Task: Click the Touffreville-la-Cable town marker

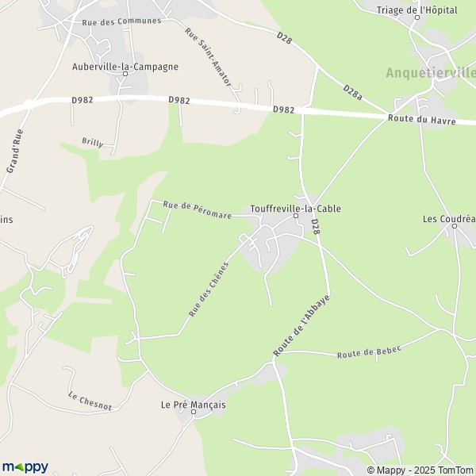Action: [x=296, y=216]
